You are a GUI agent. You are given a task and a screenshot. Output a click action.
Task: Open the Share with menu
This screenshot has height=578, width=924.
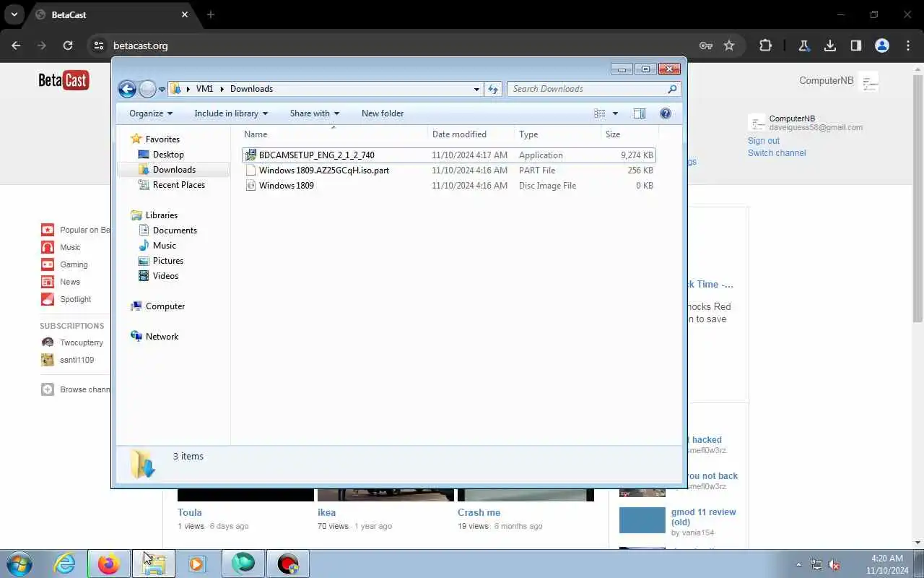[x=315, y=113]
